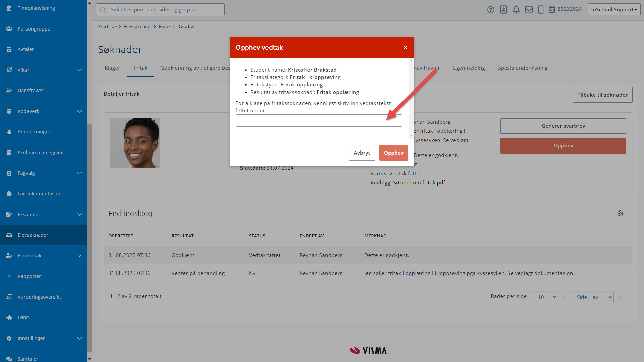Screen dimensions: 644x362
Task: Open the Side 1 av 1 page dropdown
Action: click(592, 297)
